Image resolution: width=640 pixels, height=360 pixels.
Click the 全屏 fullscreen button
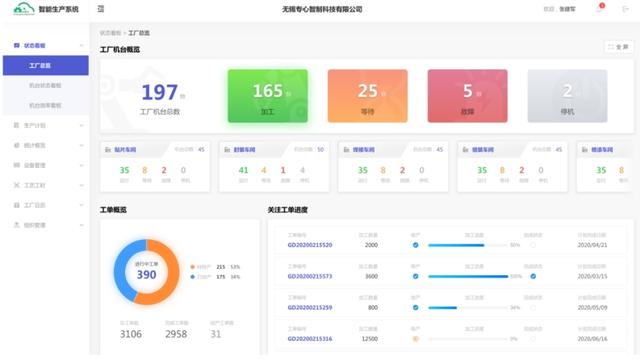(x=618, y=47)
